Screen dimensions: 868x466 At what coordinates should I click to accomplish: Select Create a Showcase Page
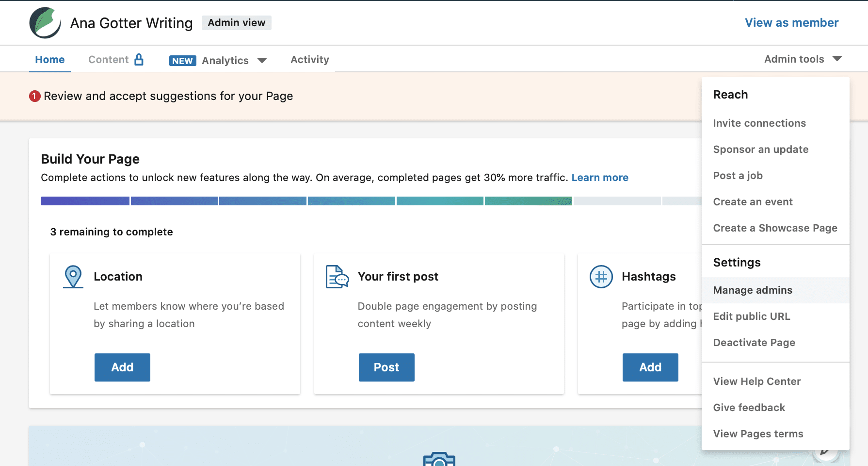click(775, 228)
